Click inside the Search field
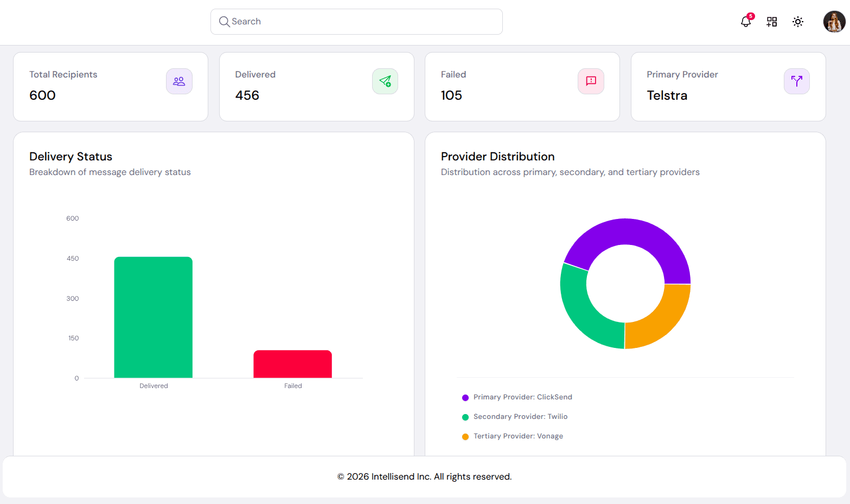This screenshot has height=504, width=850. tap(363, 22)
